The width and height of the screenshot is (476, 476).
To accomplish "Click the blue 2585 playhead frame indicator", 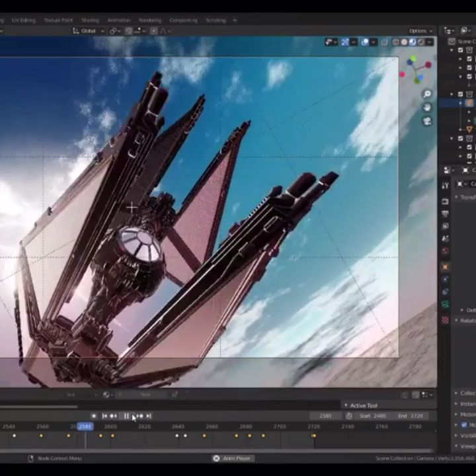I will [x=85, y=426].
